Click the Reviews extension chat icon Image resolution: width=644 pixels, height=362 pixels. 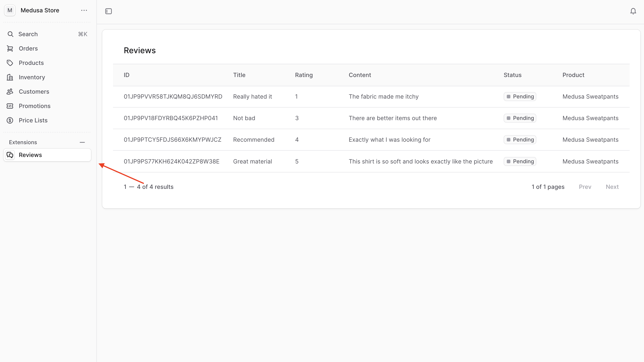pyautogui.click(x=10, y=155)
